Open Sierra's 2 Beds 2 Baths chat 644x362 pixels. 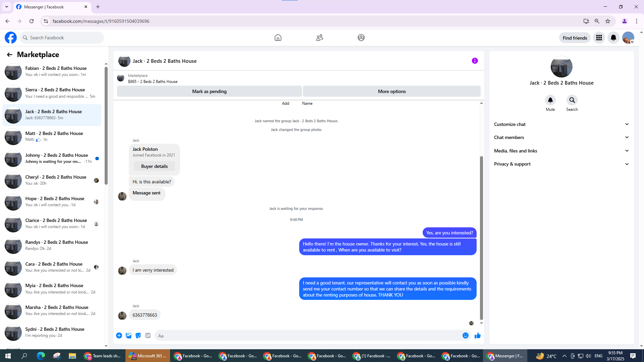click(52, 93)
